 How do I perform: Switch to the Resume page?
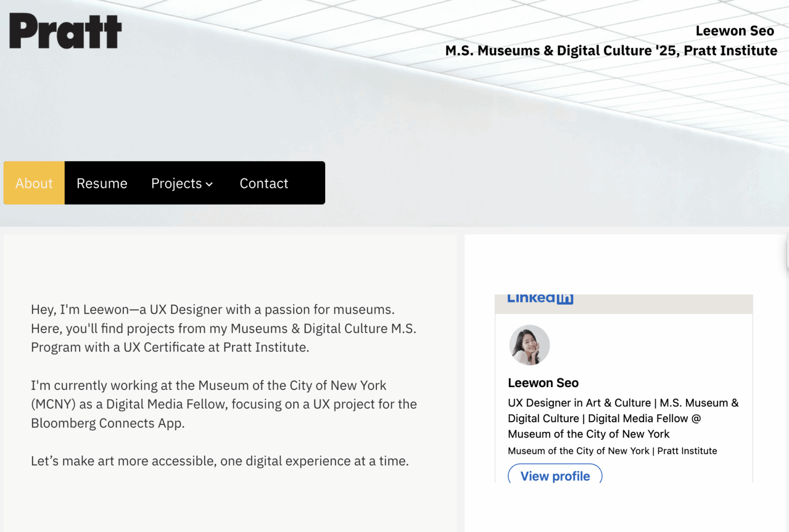101,183
